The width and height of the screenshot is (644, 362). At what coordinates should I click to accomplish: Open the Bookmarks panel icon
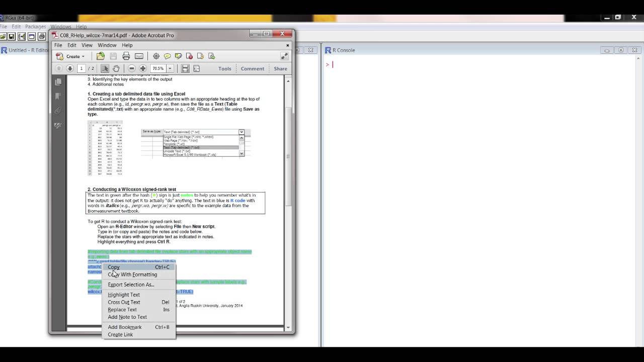(58, 96)
